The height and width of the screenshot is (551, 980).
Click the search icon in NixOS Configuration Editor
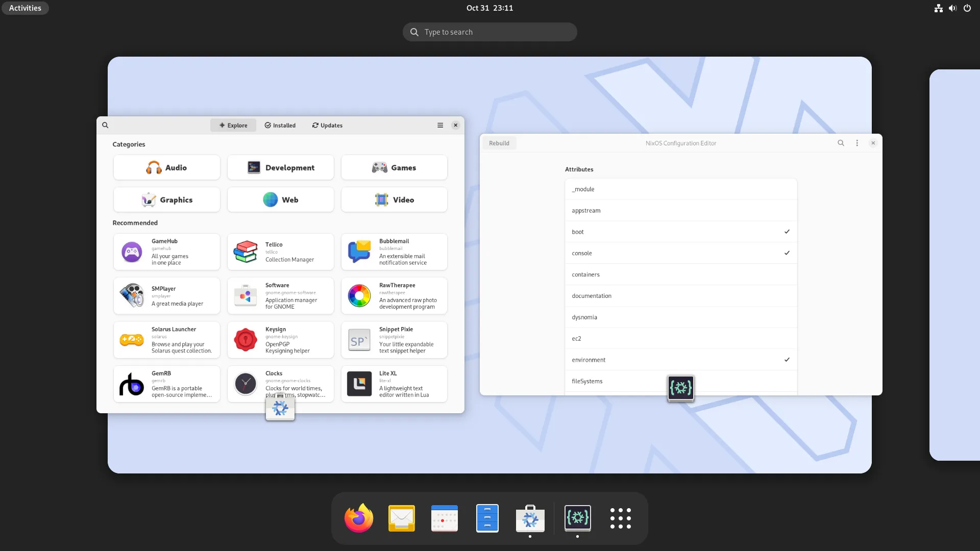point(841,143)
